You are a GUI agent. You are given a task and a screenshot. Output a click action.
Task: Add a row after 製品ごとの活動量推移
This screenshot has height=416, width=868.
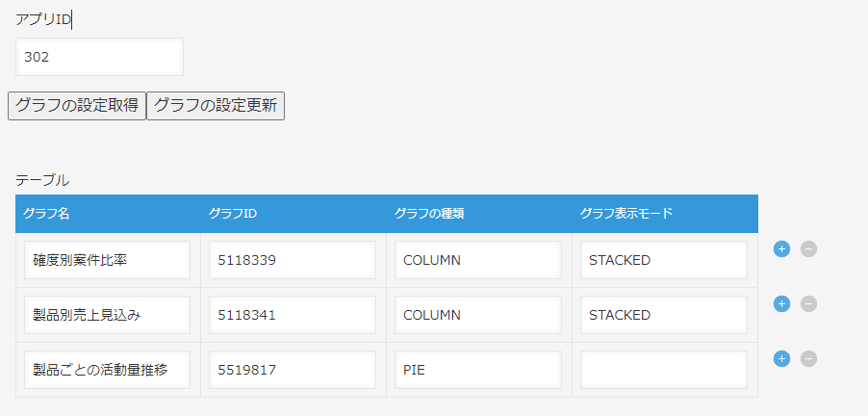781,359
